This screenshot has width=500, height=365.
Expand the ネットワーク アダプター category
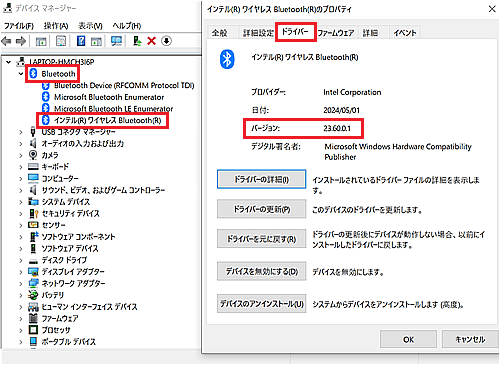point(21,284)
